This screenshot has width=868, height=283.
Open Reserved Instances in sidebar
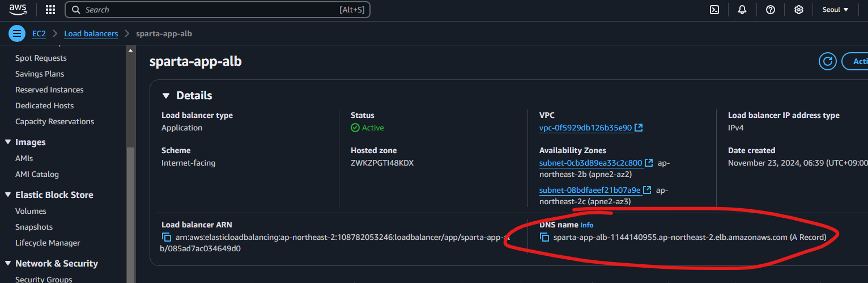[49, 90]
